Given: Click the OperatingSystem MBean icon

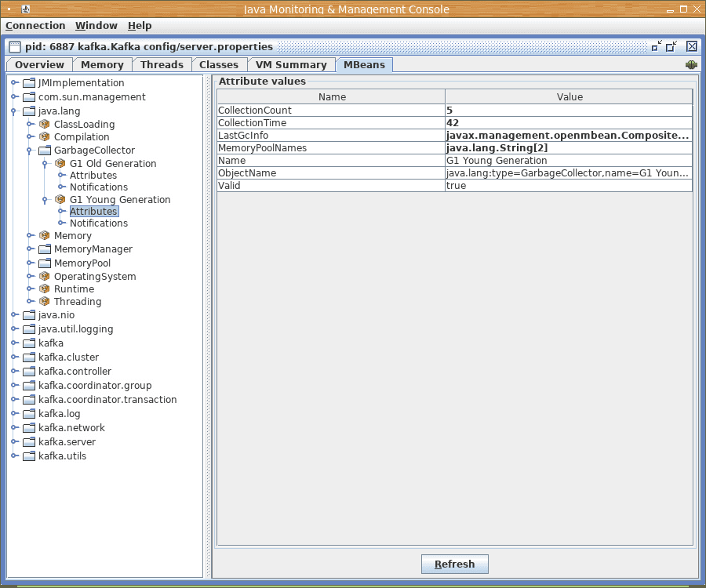Looking at the screenshot, I should pyautogui.click(x=44, y=276).
